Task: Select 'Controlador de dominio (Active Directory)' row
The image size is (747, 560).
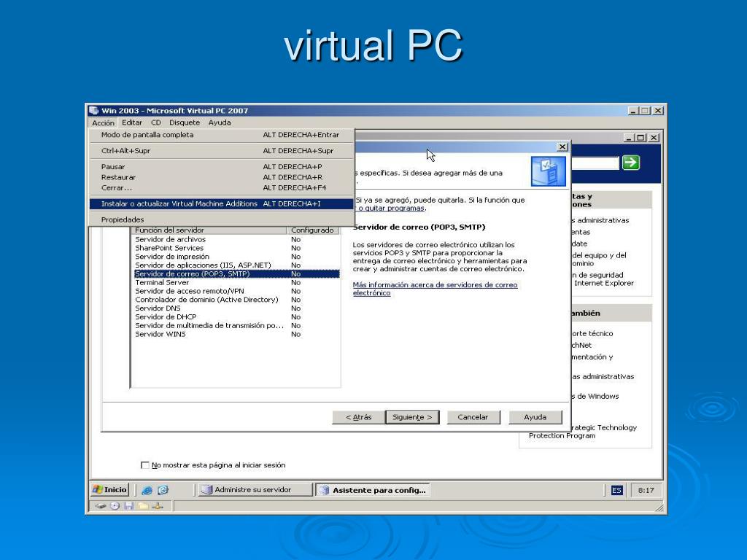Action: (x=237, y=300)
